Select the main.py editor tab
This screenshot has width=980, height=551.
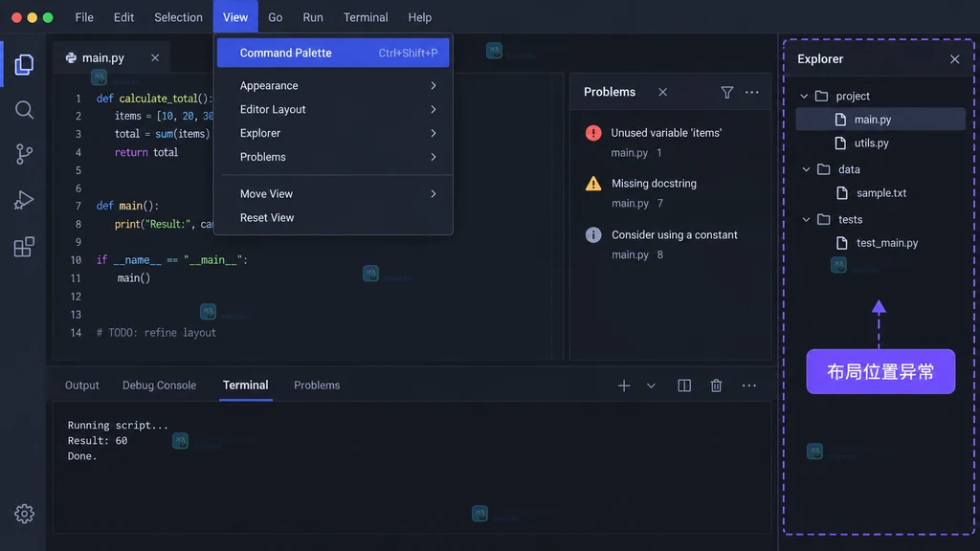click(x=103, y=58)
